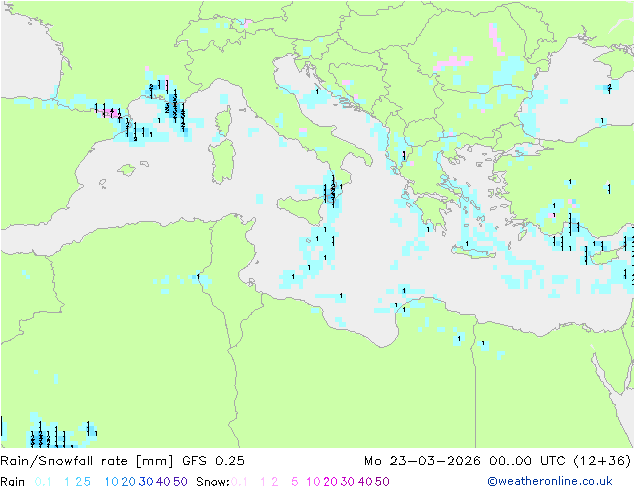Click the 'Mo 23-03-2026' forecast date text

422,461
